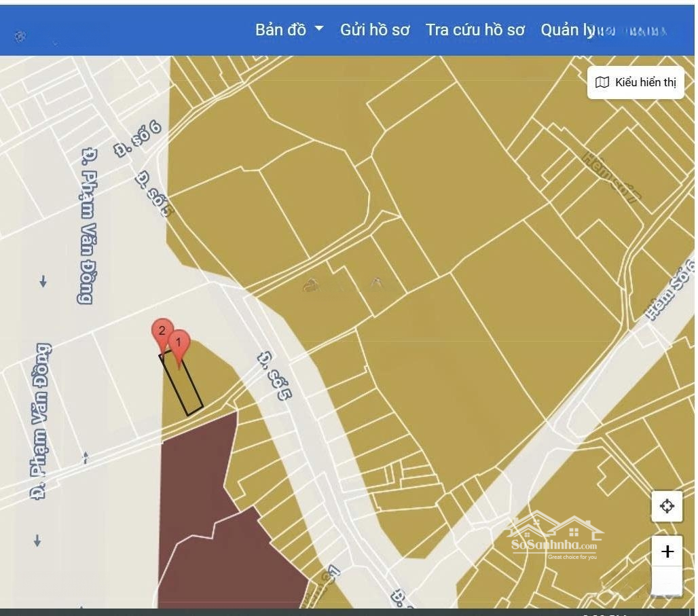Click the Bản đồ menu label
The height and width of the screenshot is (616, 698).
pos(280,30)
